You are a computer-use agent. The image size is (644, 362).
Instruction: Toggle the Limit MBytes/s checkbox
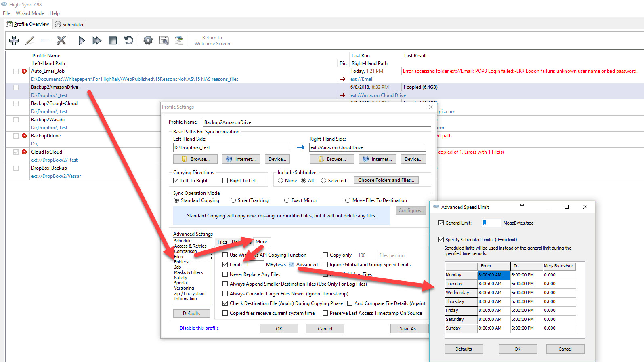pos(225,265)
